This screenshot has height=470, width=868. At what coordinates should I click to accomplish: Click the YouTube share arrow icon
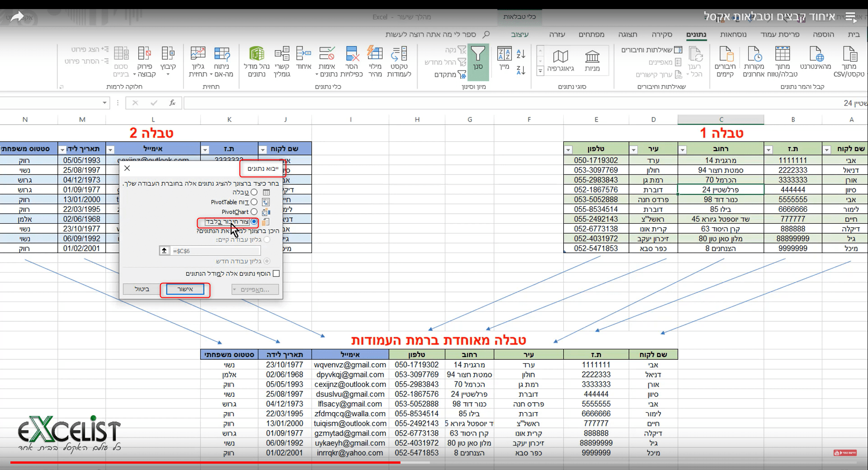17,17
